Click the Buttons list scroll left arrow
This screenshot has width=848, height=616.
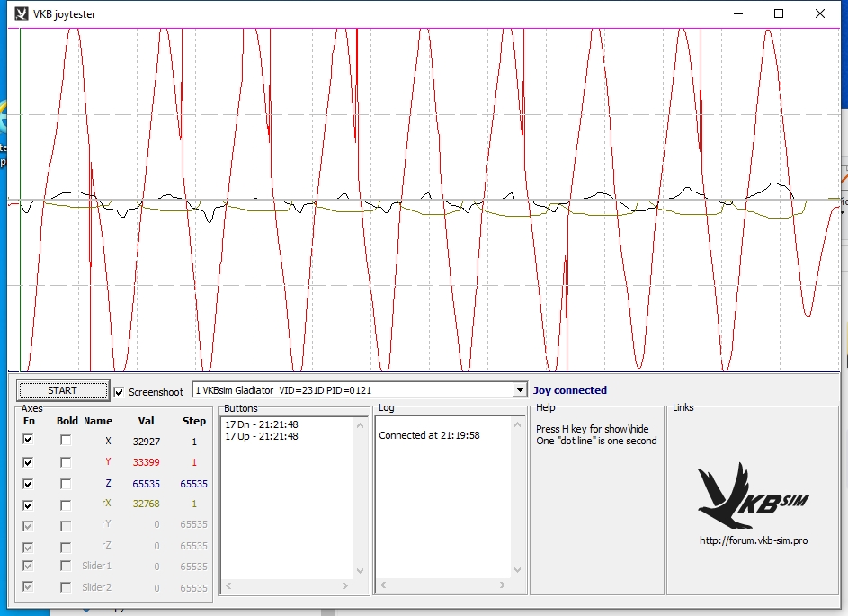[228, 585]
